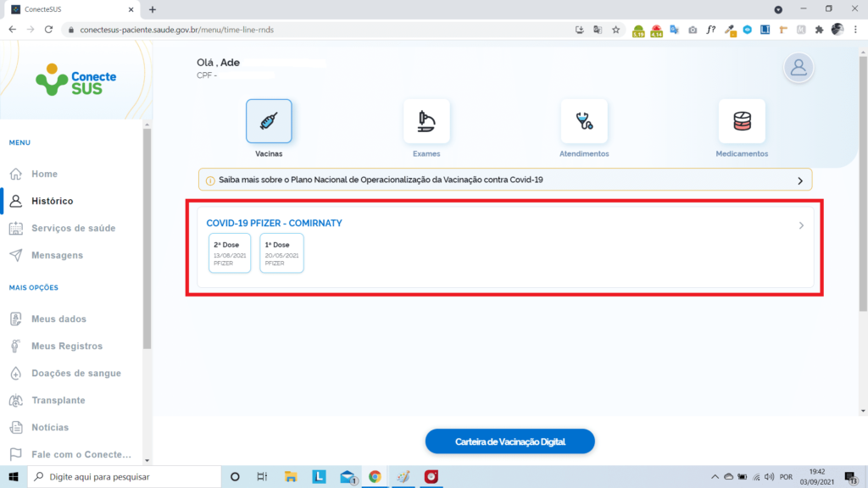Open the Exames microscope icon
868x488 pixels.
[426, 121]
